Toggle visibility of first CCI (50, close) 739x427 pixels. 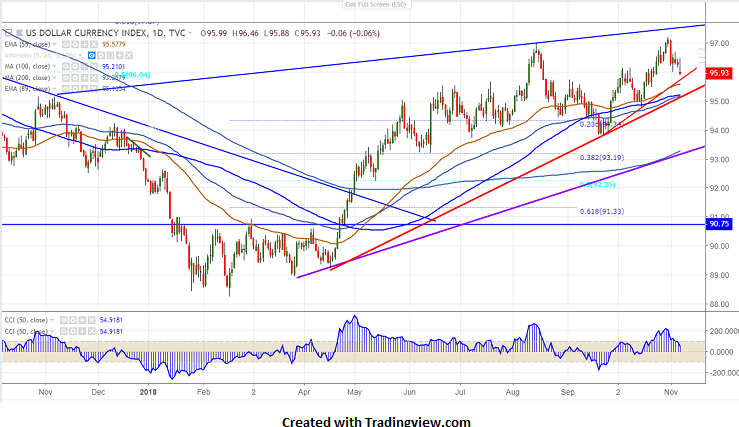pyautogui.click(x=64, y=320)
